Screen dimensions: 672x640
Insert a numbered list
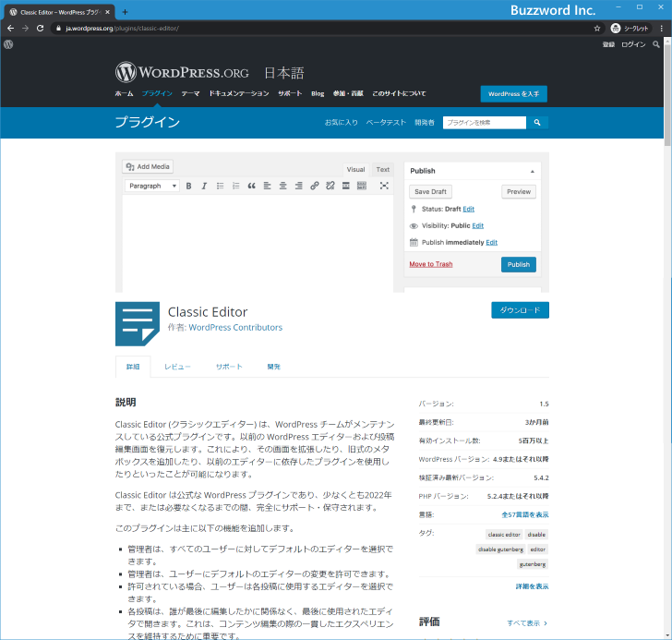pyautogui.click(x=235, y=186)
